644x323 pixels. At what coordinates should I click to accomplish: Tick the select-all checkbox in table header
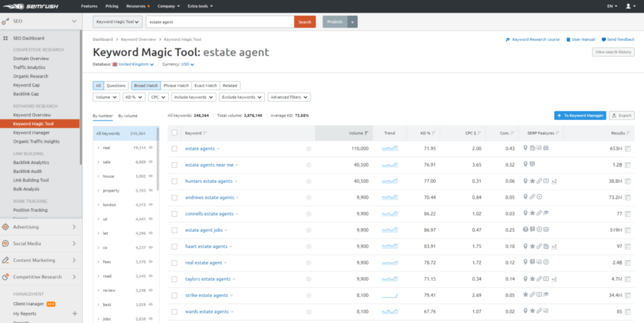click(x=175, y=133)
